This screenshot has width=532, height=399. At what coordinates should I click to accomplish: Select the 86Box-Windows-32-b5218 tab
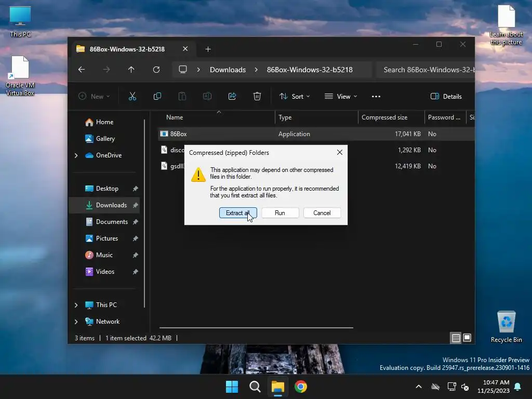(127, 49)
